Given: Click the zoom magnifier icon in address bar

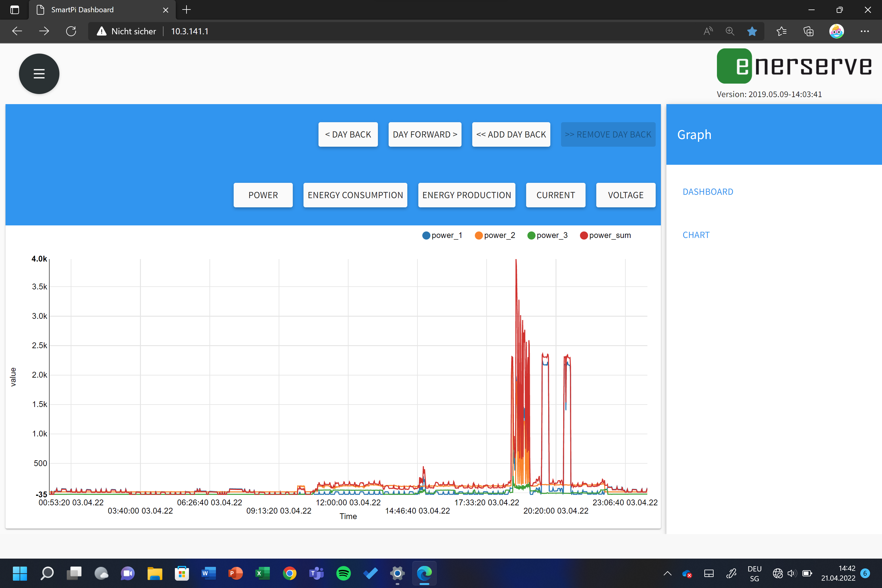Looking at the screenshot, I should 729,31.
